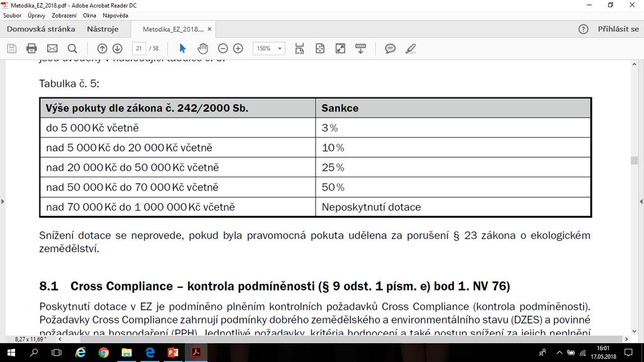
Task: Save the PDF file
Action: (11, 48)
